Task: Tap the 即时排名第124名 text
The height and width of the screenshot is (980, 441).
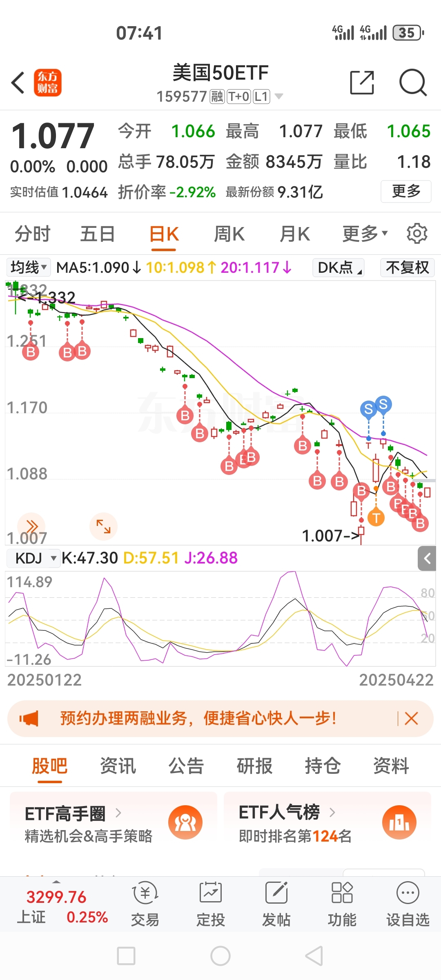Action: click(295, 836)
